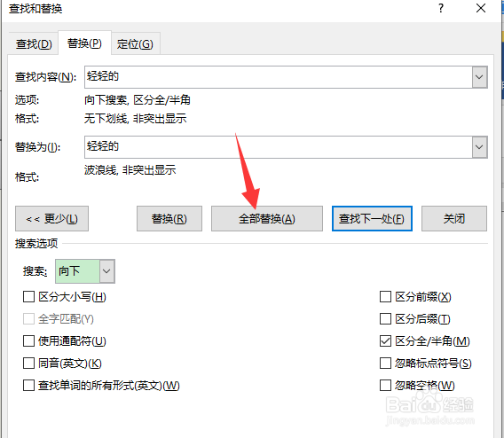504x438 pixels.
Task: Expand the 替换为 history dropdown arrow
Action: pyautogui.click(x=479, y=147)
